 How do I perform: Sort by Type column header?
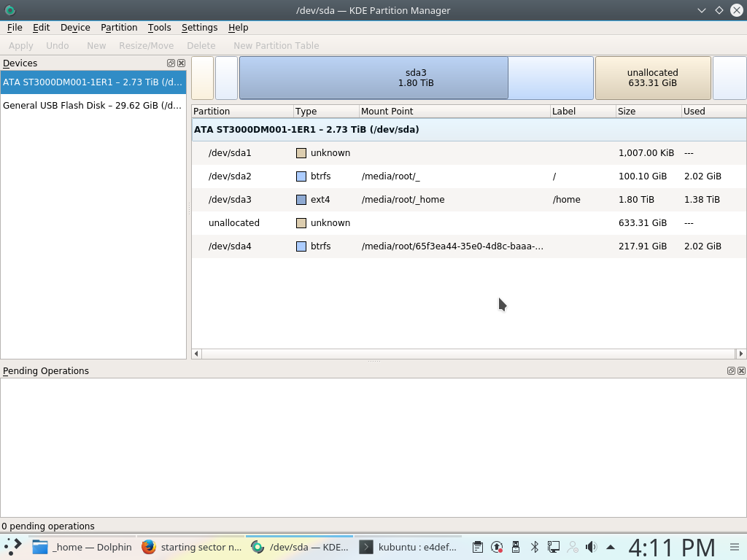coord(326,111)
